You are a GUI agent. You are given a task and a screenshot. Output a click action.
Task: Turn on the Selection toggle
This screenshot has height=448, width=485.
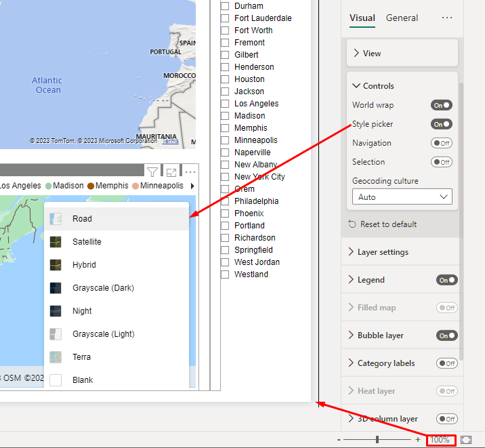(442, 162)
